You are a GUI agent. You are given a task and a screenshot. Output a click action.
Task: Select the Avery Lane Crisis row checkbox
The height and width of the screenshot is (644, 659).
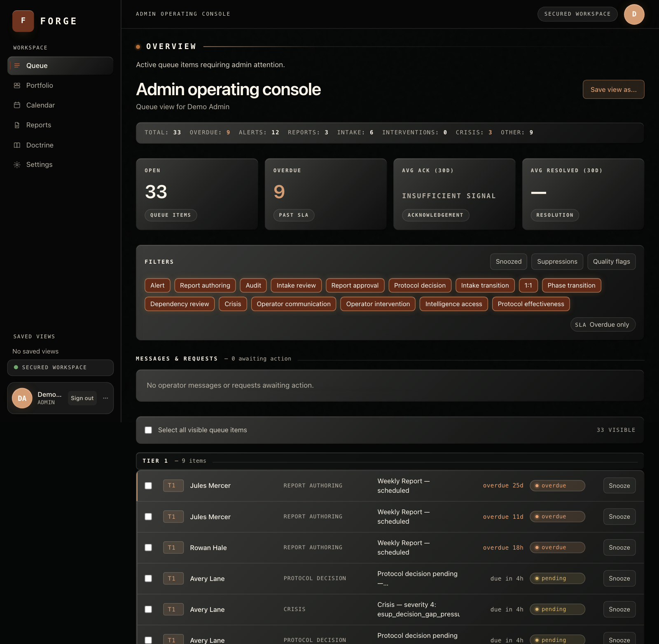tap(148, 609)
